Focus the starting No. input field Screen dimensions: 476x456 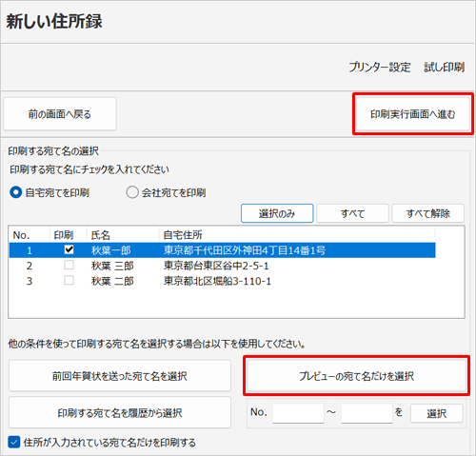(x=298, y=413)
